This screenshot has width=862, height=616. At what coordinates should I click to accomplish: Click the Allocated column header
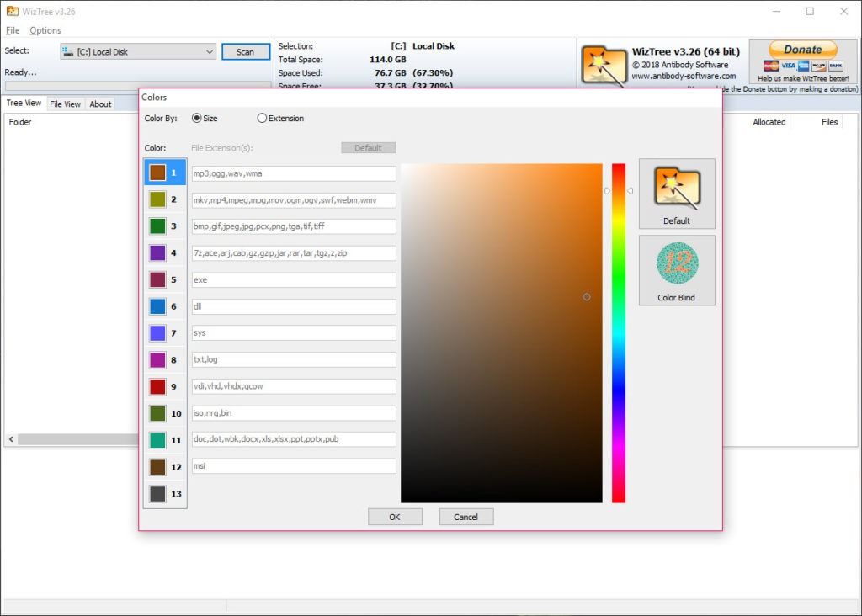click(769, 122)
